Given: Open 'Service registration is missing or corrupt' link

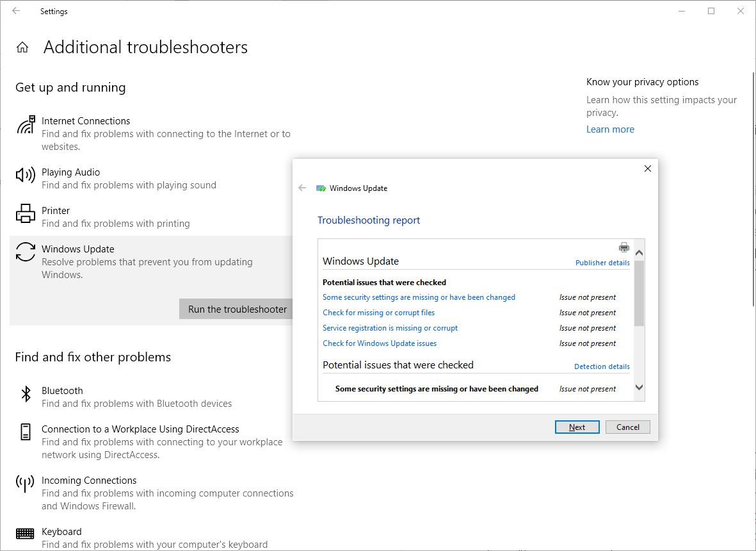Looking at the screenshot, I should 390,328.
